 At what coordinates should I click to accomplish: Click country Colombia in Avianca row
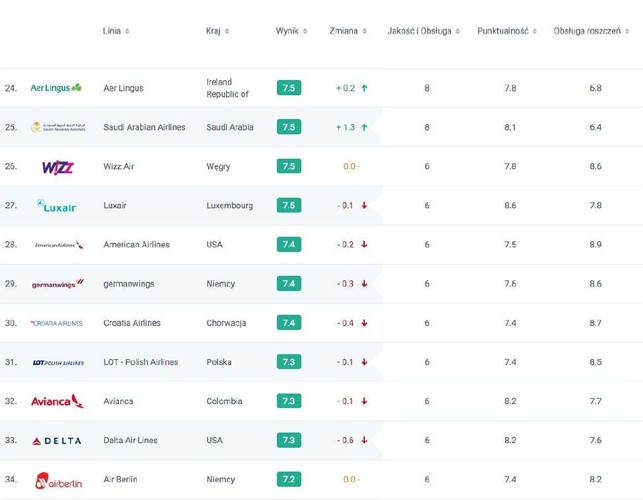(x=224, y=401)
